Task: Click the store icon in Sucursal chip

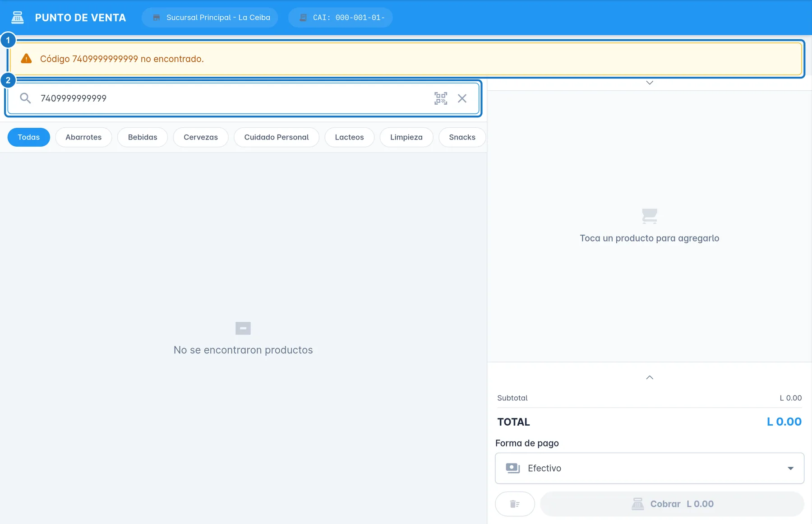Action: point(157,18)
